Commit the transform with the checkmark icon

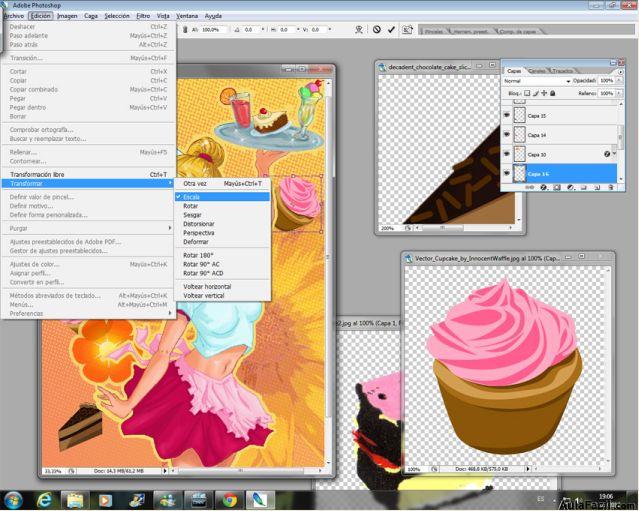[x=391, y=29]
